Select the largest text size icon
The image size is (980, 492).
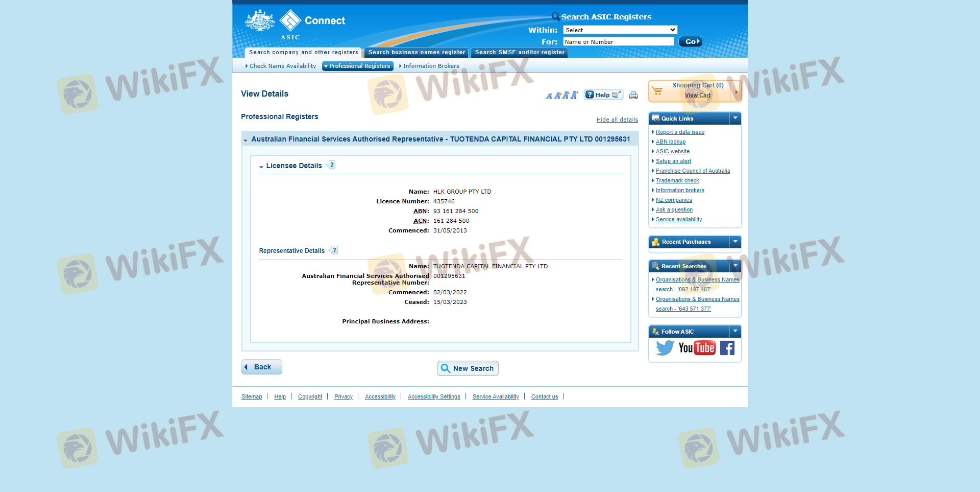574,95
